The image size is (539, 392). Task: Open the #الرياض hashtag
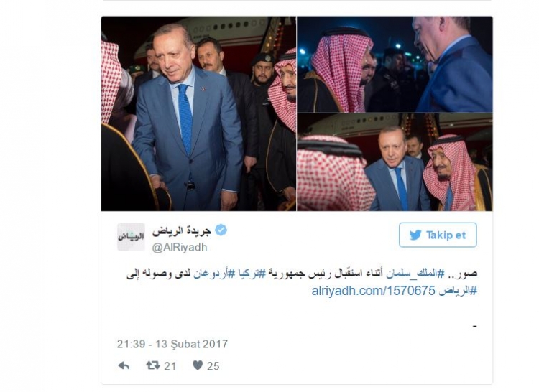tap(458, 291)
